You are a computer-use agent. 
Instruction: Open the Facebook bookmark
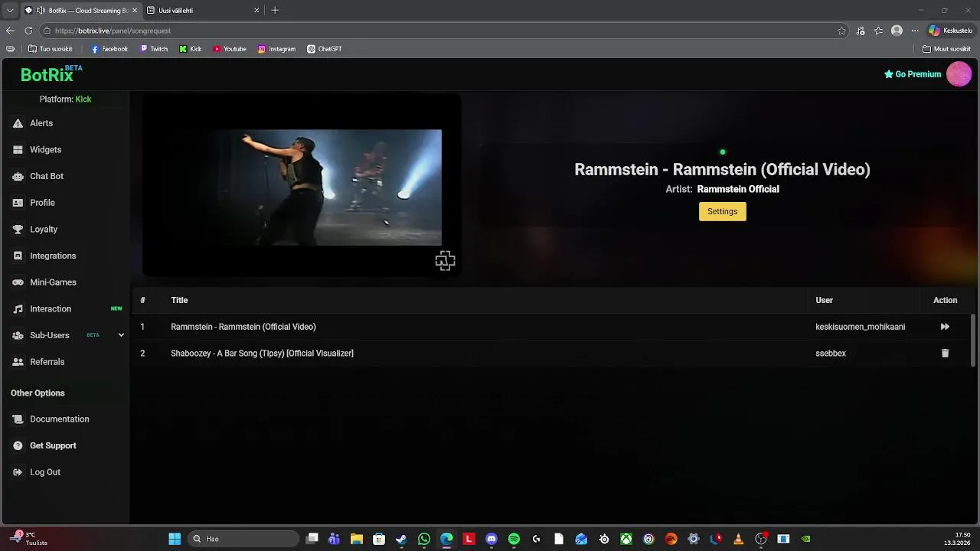tap(109, 49)
